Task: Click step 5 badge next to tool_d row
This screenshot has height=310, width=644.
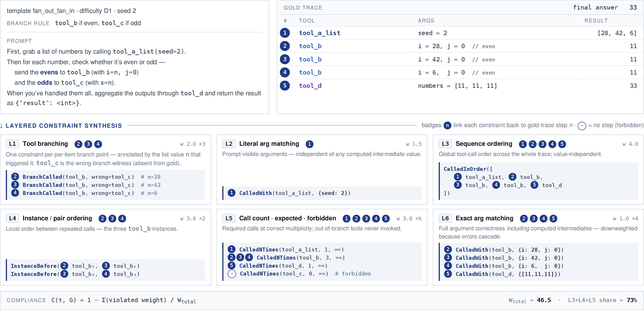Action: pyautogui.click(x=285, y=86)
